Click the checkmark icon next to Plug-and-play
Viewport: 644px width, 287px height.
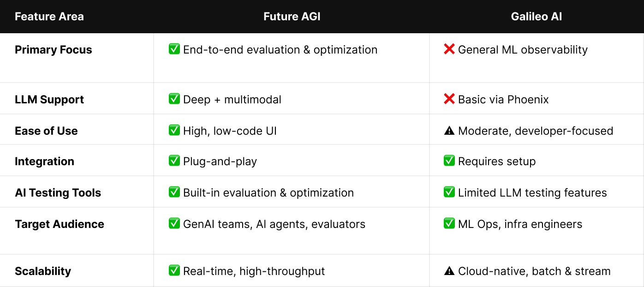tap(174, 161)
